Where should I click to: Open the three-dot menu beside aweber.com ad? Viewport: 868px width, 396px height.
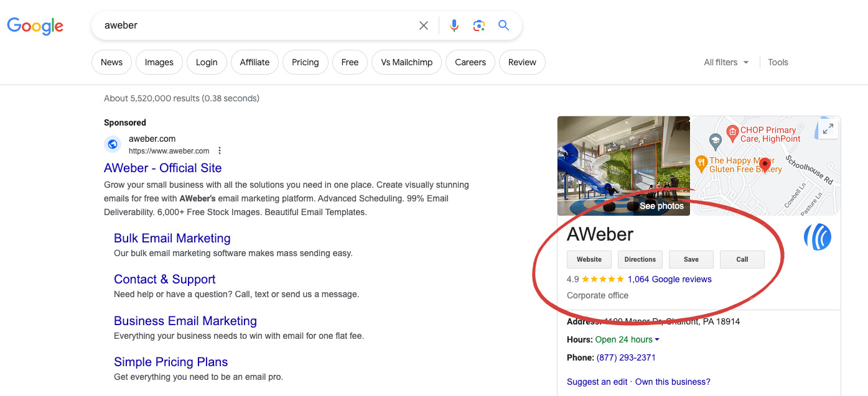219,150
